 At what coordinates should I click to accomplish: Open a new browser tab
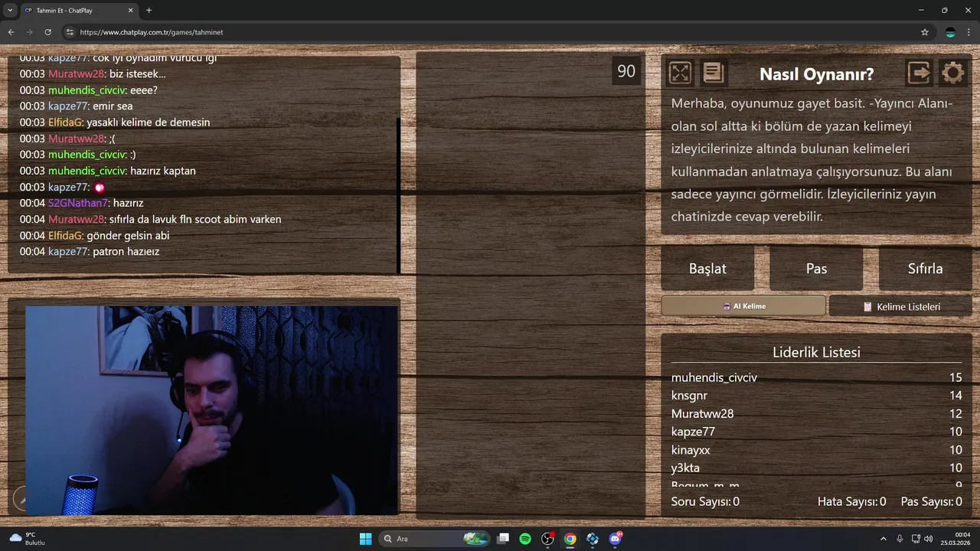click(149, 11)
